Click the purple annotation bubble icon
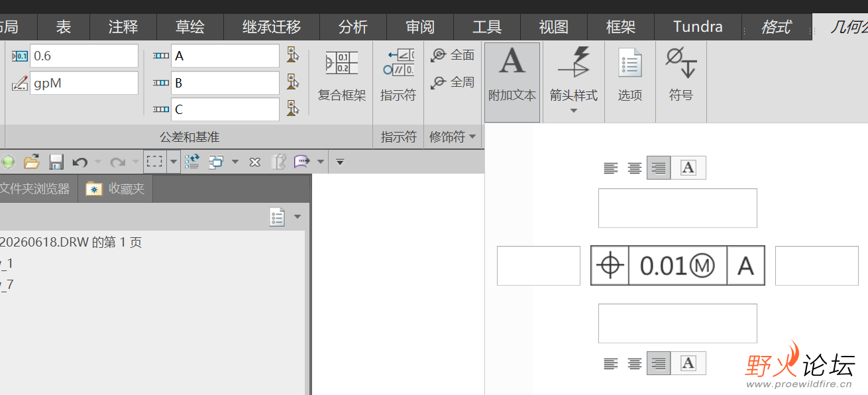This screenshot has width=868, height=395. coord(302,162)
